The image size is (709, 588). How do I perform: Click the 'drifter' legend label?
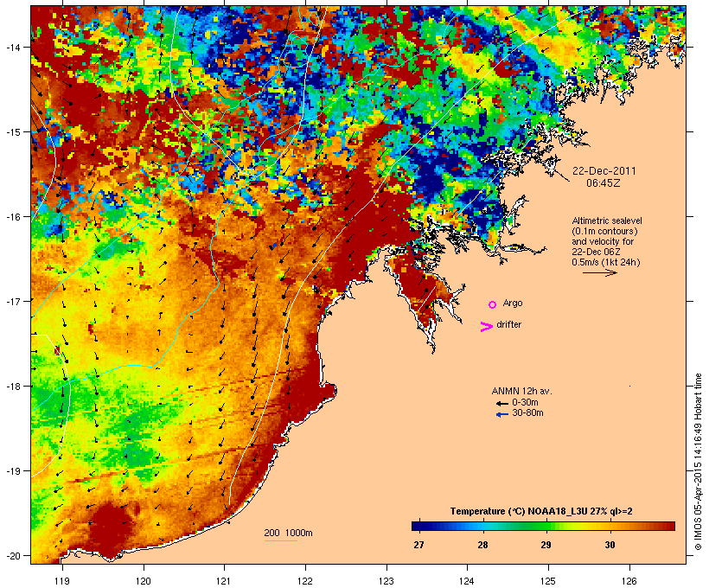pyautogui.click(x=508, y=324)
